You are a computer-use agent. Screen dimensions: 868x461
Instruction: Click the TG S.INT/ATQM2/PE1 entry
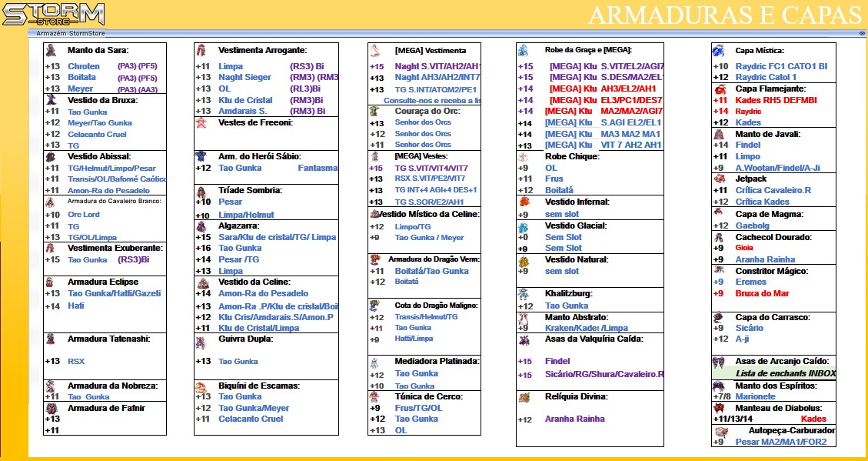pos(436,89)
